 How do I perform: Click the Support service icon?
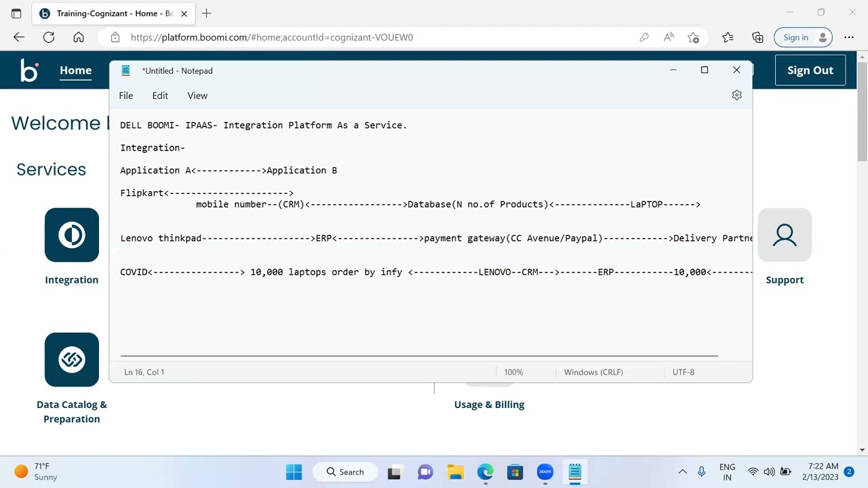click(785, 235)
